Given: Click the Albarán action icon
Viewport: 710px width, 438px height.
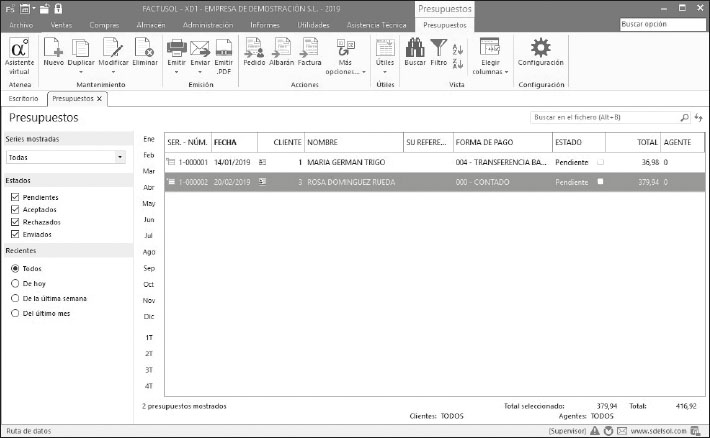Looking at the screenshot, I should (282, 48).
